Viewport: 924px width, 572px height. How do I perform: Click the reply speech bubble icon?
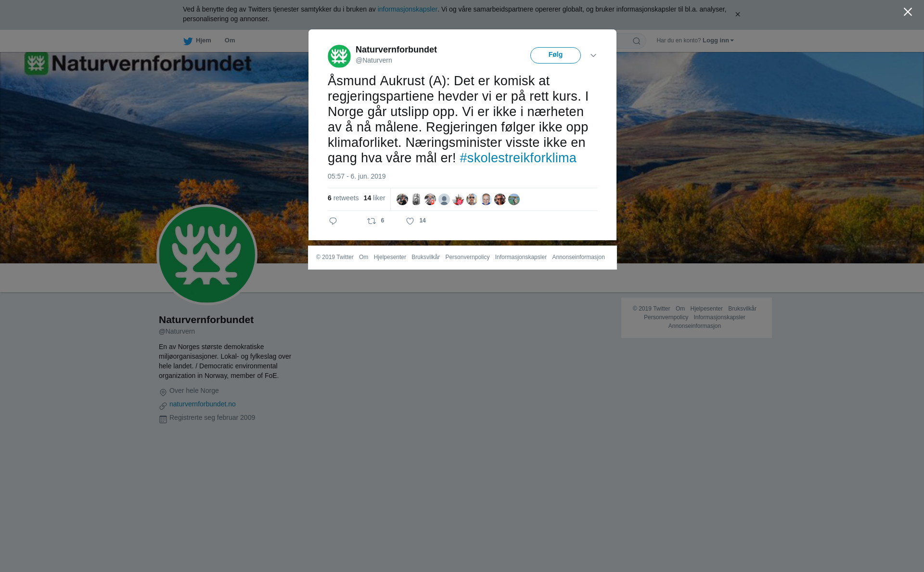333,221
